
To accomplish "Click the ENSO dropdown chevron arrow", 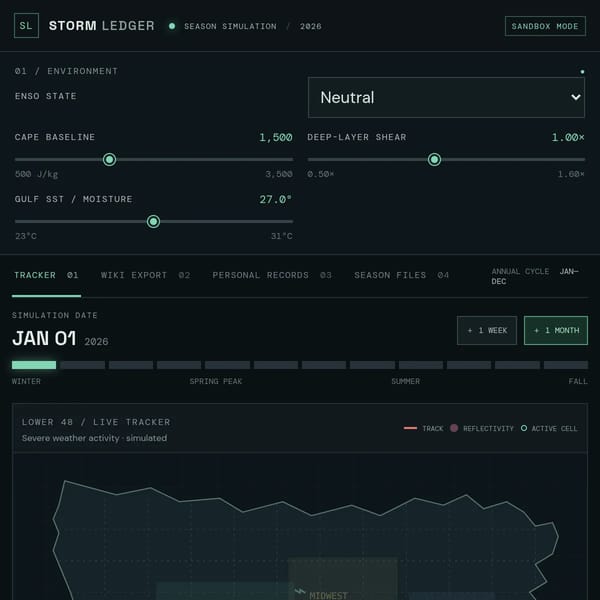I will coord(576,98).
